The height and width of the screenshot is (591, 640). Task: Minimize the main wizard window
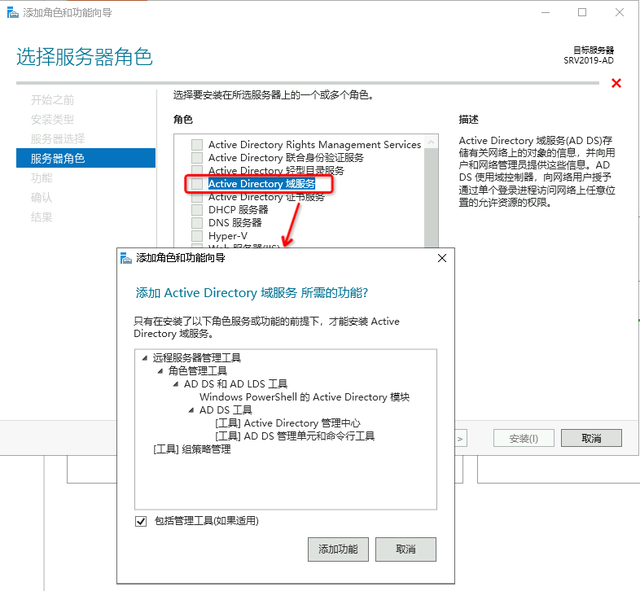(x=546, y=13)
